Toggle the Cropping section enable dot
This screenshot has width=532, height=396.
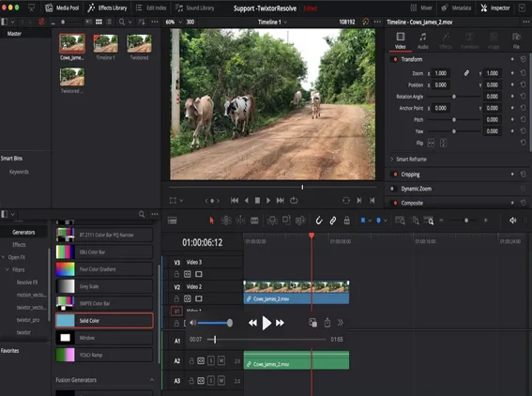[395, 175]
